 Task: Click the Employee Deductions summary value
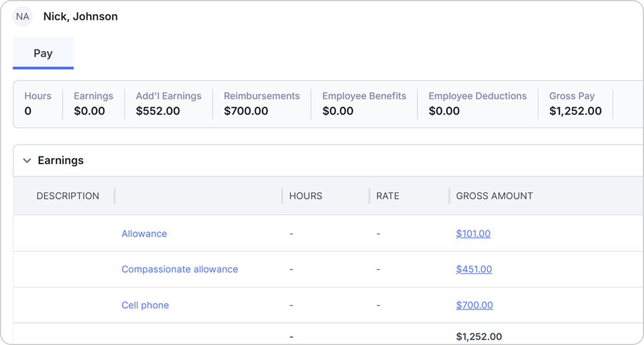coord(444,111)
